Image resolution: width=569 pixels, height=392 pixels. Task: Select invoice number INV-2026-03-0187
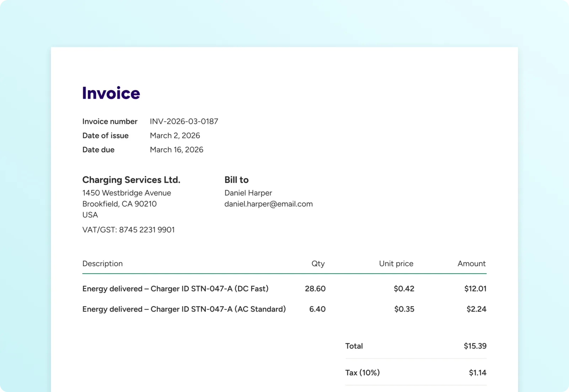click(184, 122)
